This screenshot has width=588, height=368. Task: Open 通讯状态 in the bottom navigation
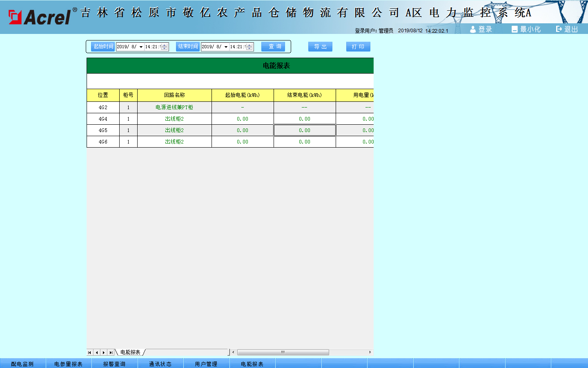tap(160, 364)
